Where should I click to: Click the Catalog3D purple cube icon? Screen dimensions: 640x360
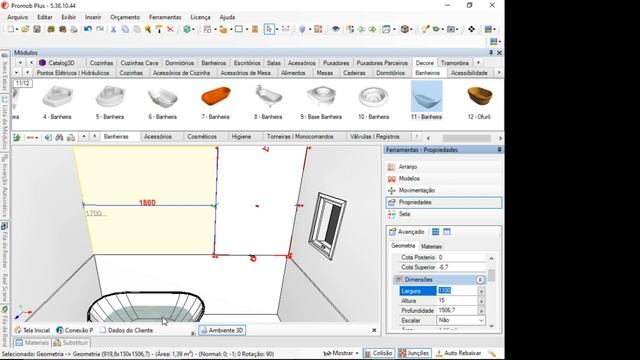click(42, 63)
